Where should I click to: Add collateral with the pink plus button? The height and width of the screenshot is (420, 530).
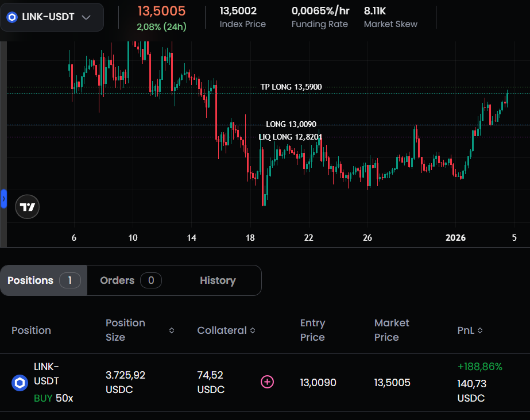pos(268,382)
